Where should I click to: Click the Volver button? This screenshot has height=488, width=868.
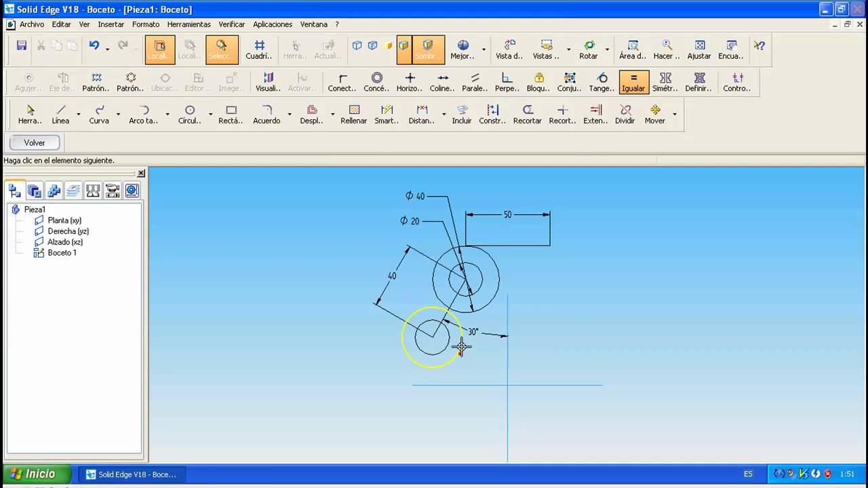click(35, 142)
